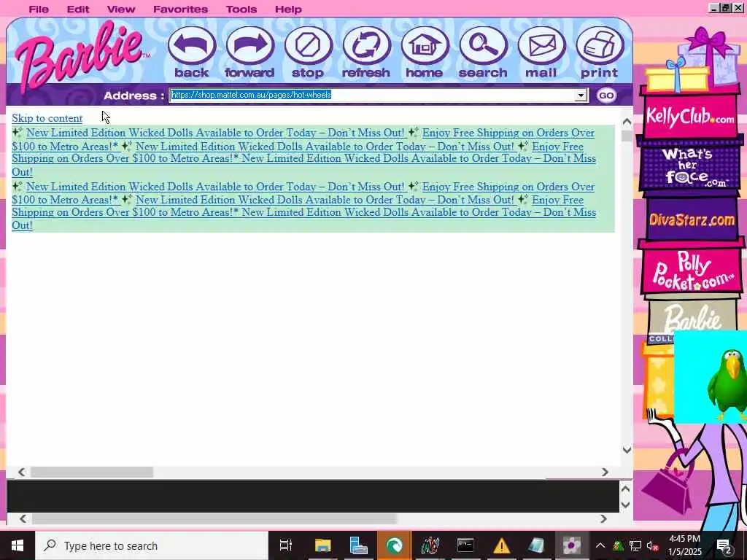Click page horizontal scrollbar right arrow

[x=605, y=472]
